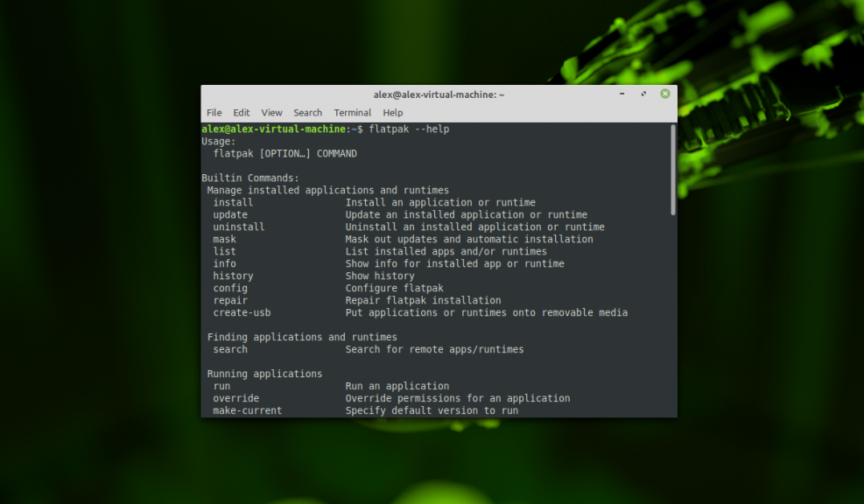Click the restore/maximize icon in the titlebar
The width and height of the screenshot is (864, 504).
(643, 94)
